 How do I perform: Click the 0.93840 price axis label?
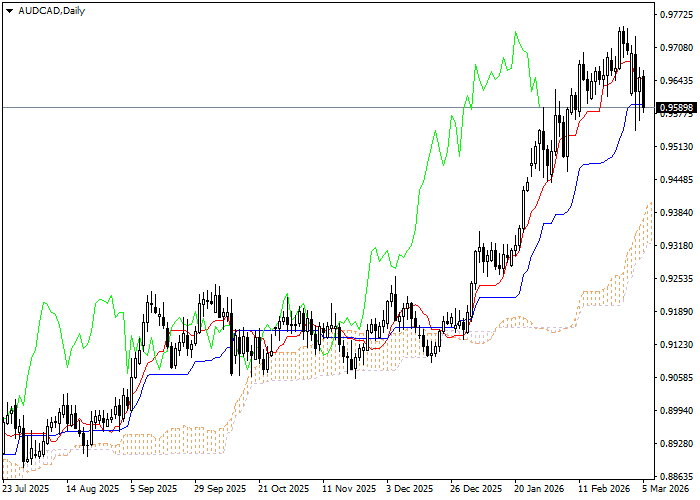click(x=676, y=213)
